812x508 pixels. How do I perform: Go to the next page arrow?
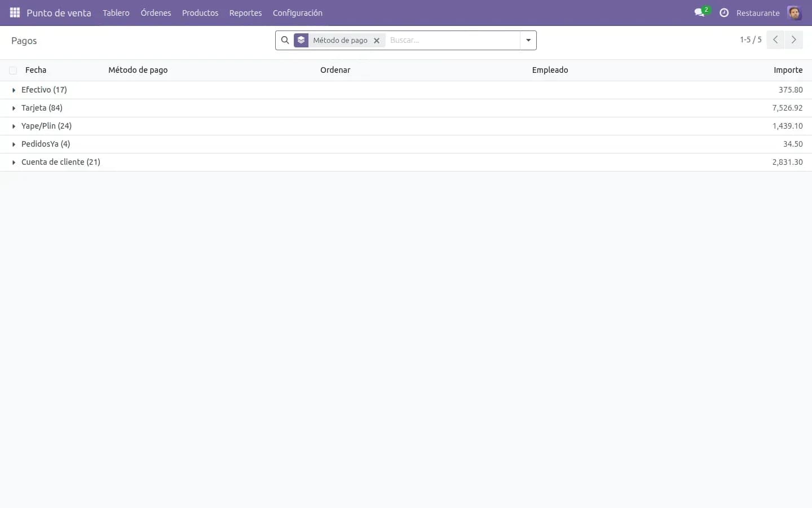(793, 40)
